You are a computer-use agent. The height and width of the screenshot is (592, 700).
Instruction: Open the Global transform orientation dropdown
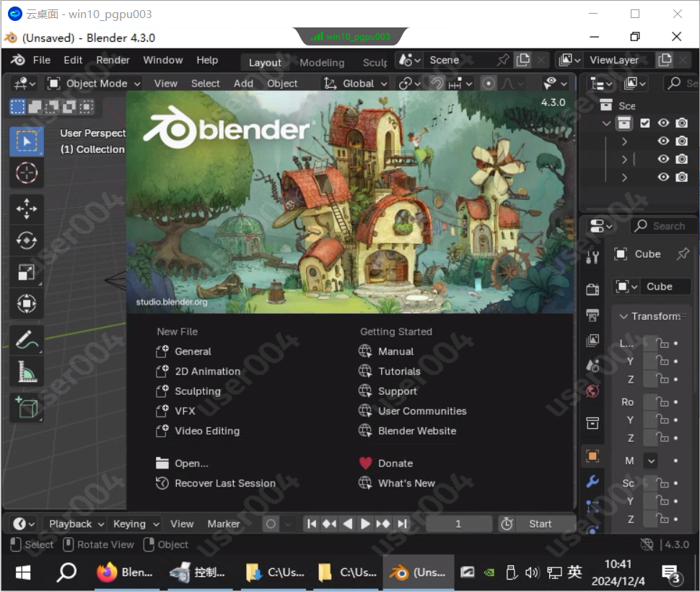coord(356,84)
